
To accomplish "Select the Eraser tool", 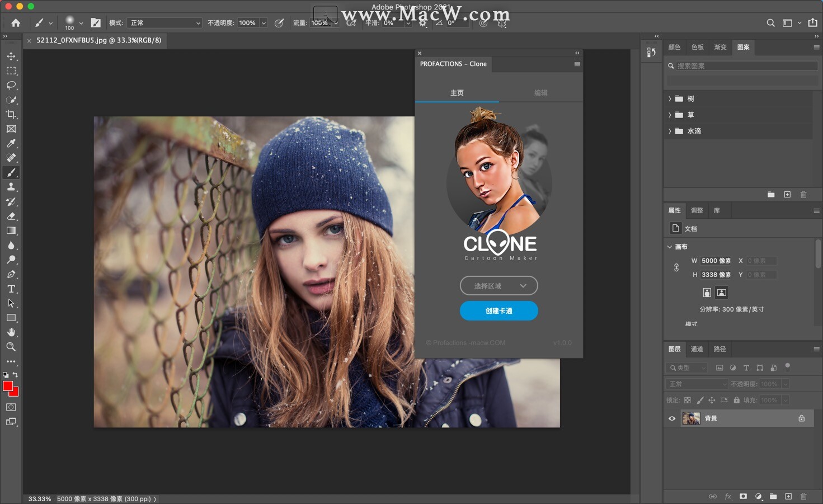I will pyautogui.click(x=11, y=216).
